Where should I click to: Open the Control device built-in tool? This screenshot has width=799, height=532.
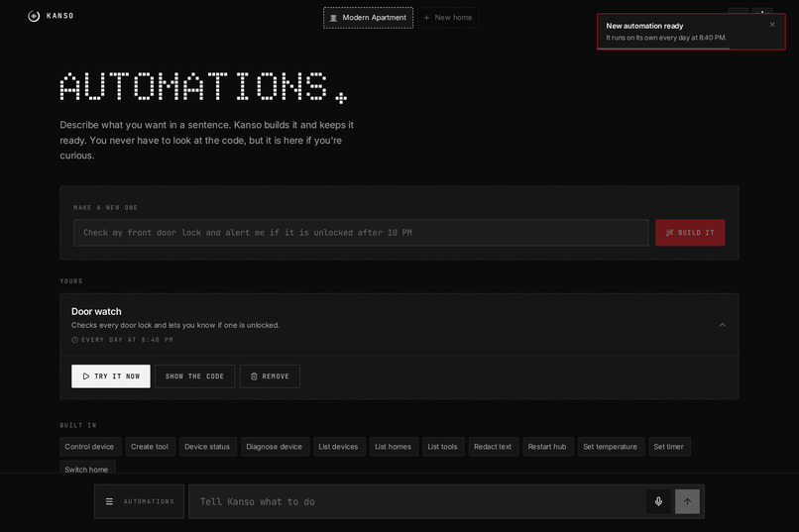[x=89, y=447]
